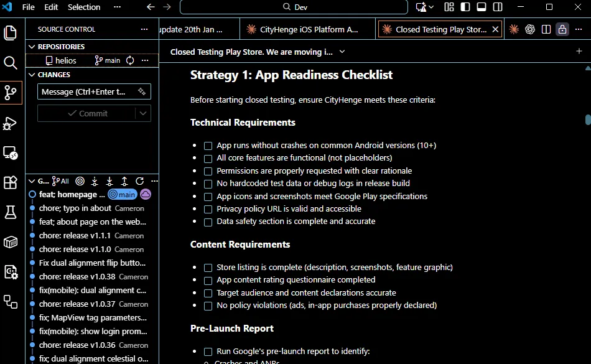Click the Customize Layout icon
This screenshot has width=591, height=364.
coord(449,7)
